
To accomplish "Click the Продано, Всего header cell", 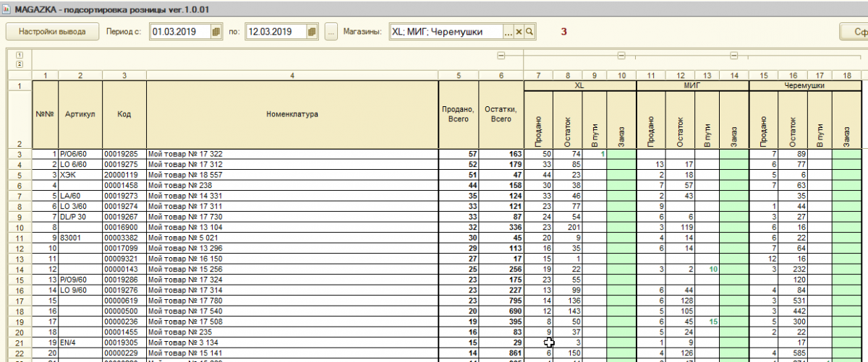I will (x=459, y=114).
